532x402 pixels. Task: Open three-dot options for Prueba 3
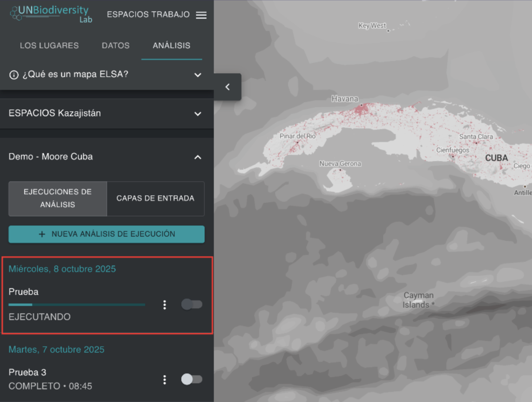click(x=165, y=380)
